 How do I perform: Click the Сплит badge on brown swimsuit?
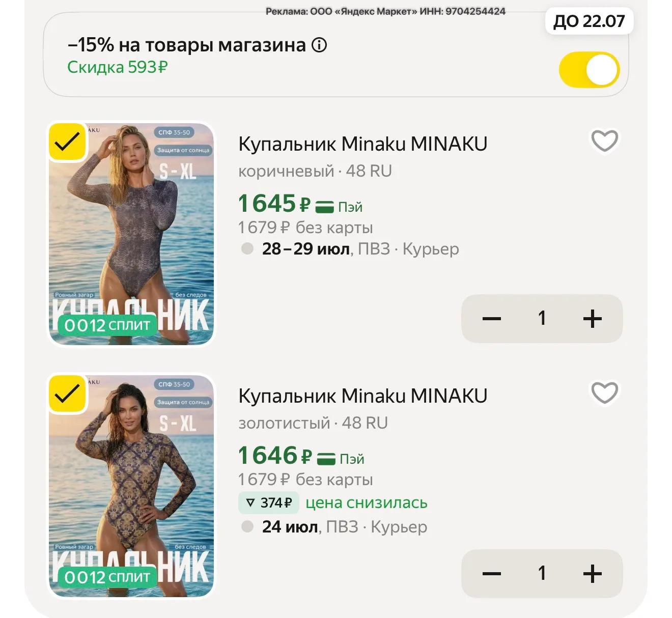click(x=107, y=325)
